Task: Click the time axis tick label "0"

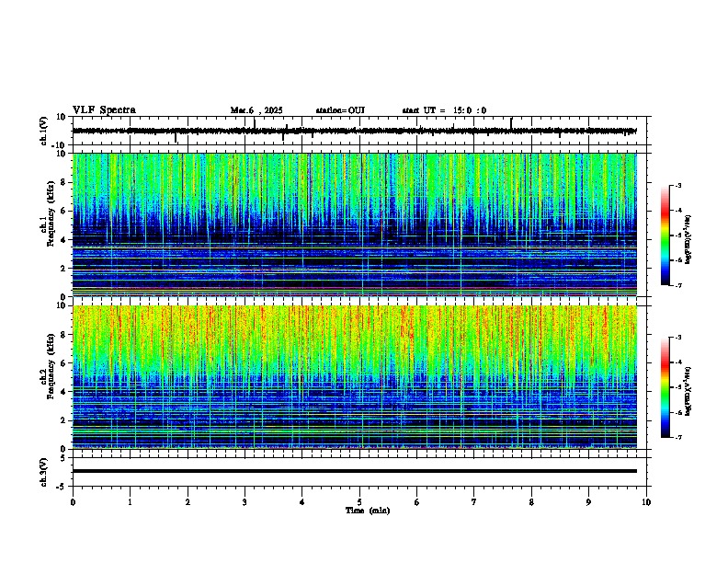Action: 73,502
